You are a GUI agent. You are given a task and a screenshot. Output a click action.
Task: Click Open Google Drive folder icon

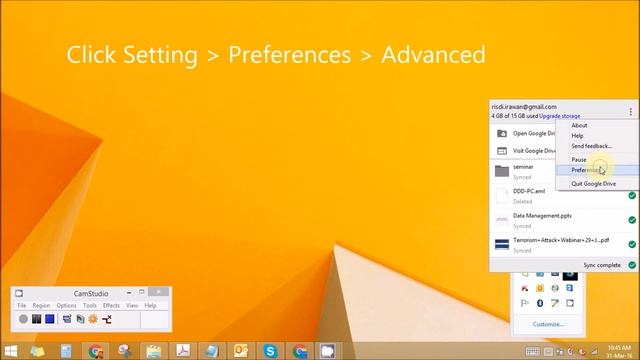coord(502,133)
